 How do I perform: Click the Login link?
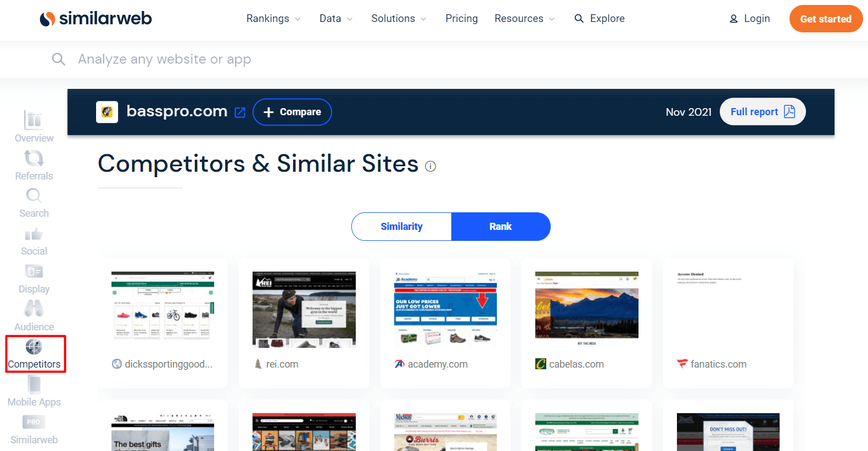click(x=749, y=19)
